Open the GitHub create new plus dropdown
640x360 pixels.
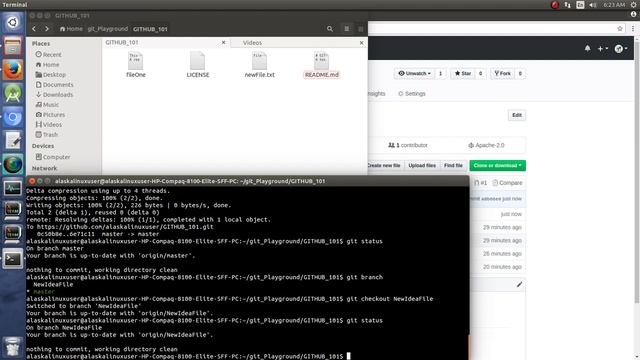pyautogui.click(x=603, y=49)
